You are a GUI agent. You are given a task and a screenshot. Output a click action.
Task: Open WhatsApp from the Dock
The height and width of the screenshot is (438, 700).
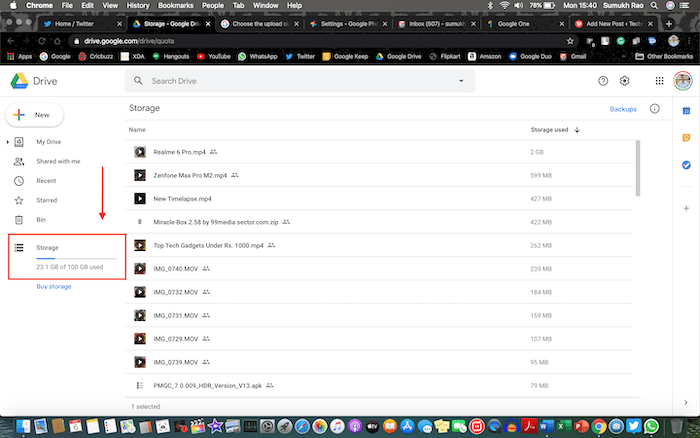pyautogui.click(x=651, y=426)
